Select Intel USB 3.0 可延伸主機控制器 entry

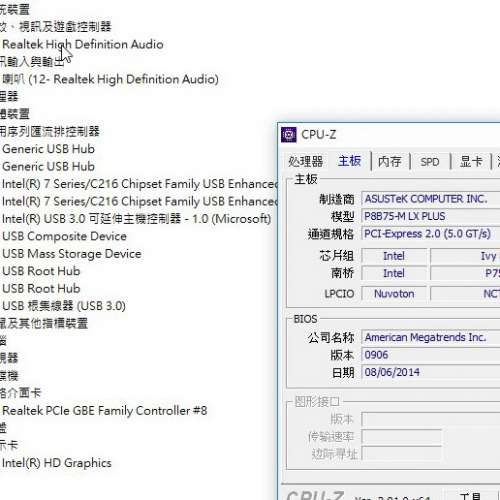pyautogui.click(x=137, y=219)
